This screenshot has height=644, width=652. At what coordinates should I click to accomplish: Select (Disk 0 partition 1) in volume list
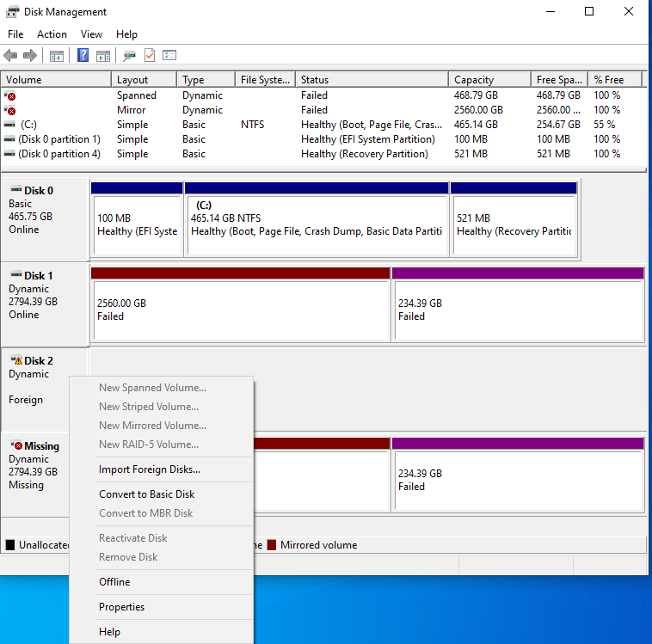click(59, 139)
